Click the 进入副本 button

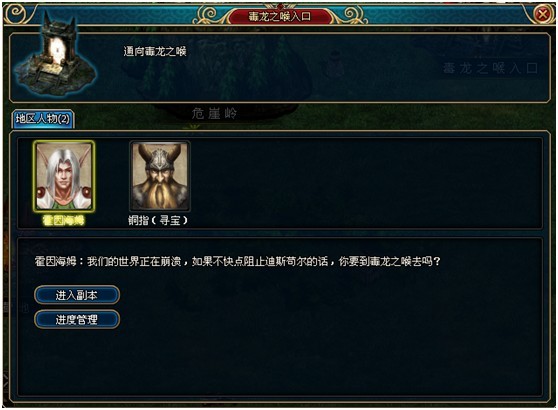coord(77,295)
